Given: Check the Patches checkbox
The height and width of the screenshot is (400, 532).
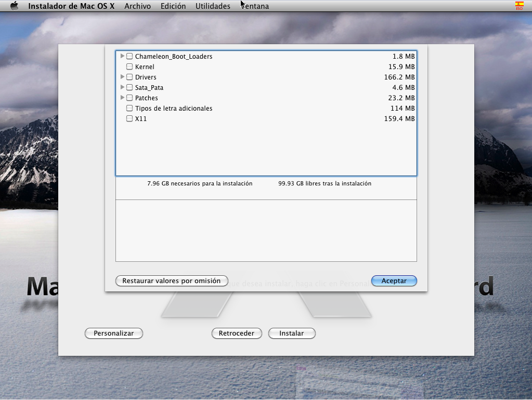Looking at the screenshot, I should [129, 98].
